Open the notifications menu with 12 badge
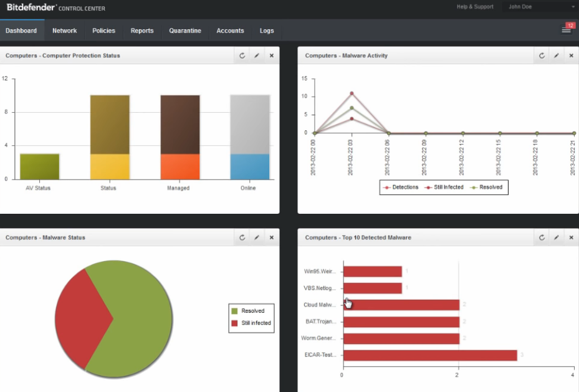 pyautogui.click(x=567, y=30)
